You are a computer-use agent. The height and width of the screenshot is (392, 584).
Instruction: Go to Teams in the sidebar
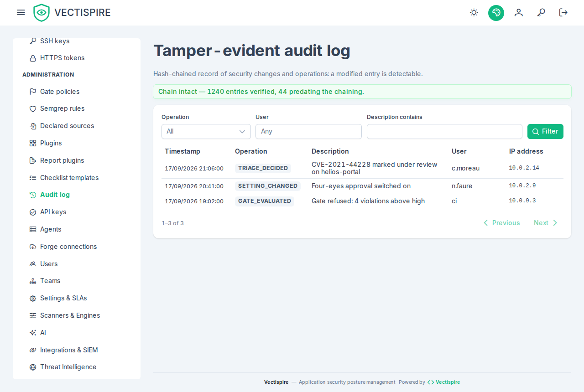[x=77, y=281]
